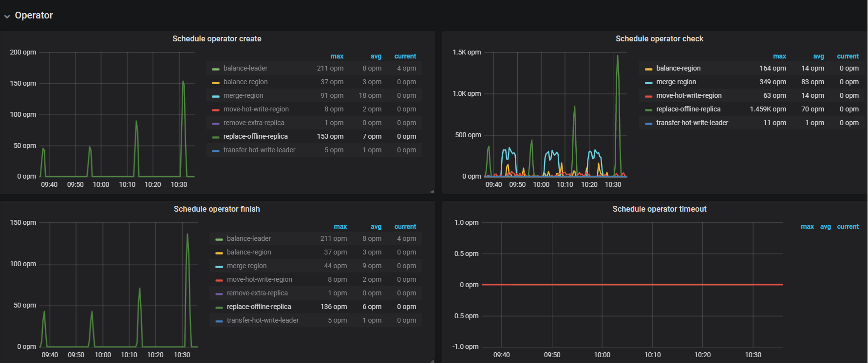Screen dimensions: 868x363
Task: Open color picker for balance-region in create panel
Action: coord(215,83)
